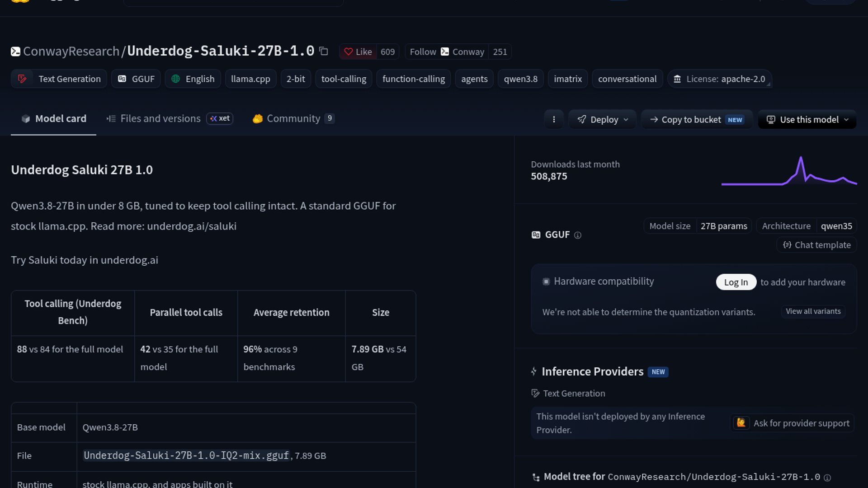Click the Underdog-Saluki-27B-1.0-IQ2-mix.gguf file name
The height and width of the screenshot is (488, 868).
click(x=186, y=455)
